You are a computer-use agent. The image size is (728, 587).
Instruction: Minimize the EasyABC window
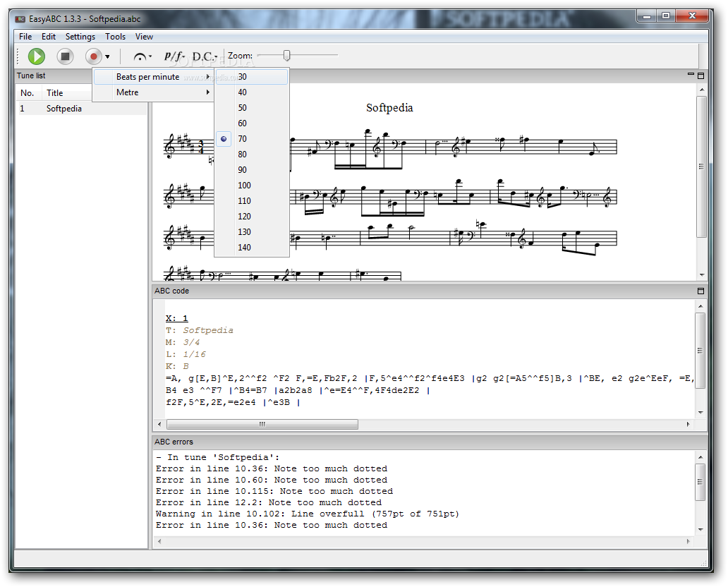(x=646, y=16)
